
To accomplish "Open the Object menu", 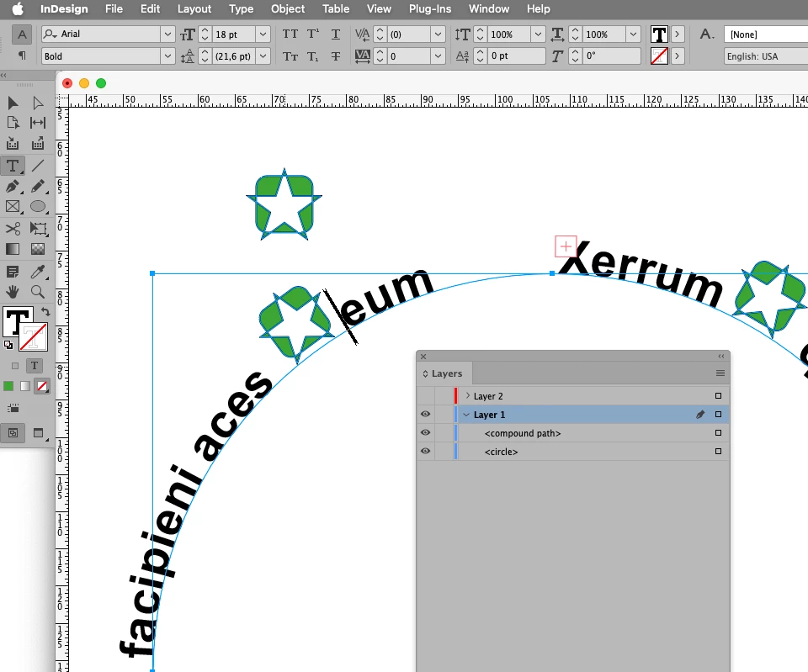I will pyautogui.click(x=288, y=8).
